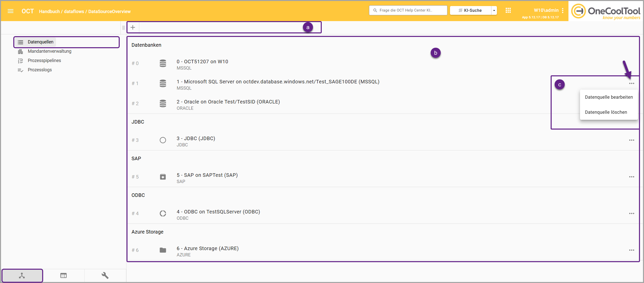The width and height of the screenshot is (644, 283).
Task: Click the user menu dots next to W10\admin
Action: (563, 11)
